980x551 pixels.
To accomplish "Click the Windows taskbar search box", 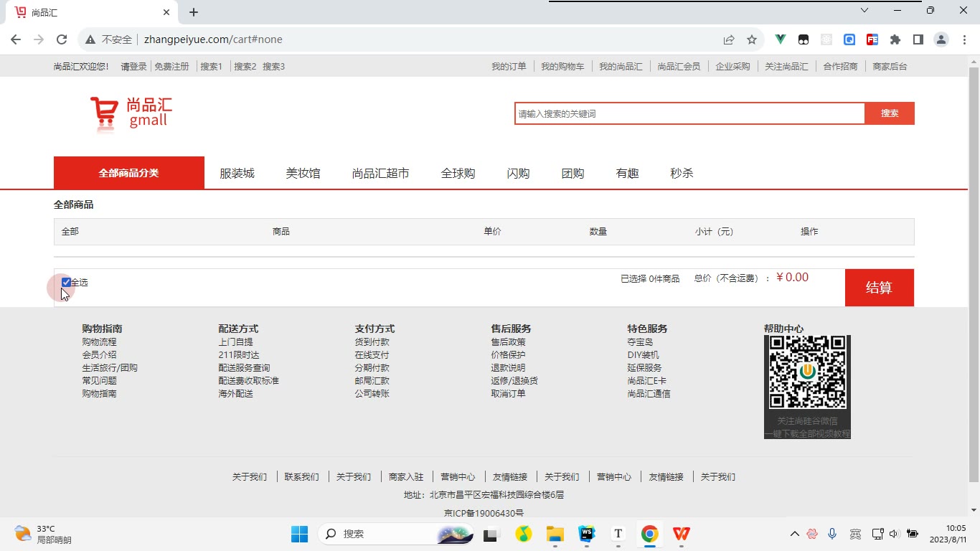I will [x=397, y=534].
